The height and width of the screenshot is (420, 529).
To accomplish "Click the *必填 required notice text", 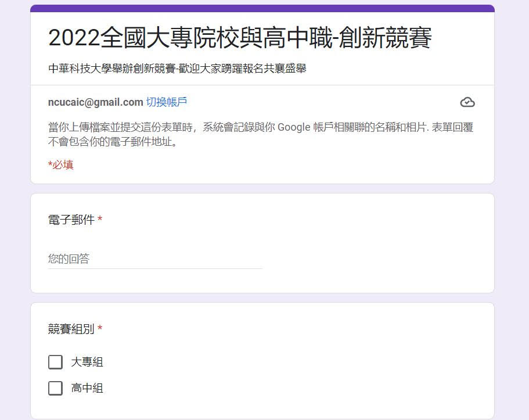I will coord(61,165).
